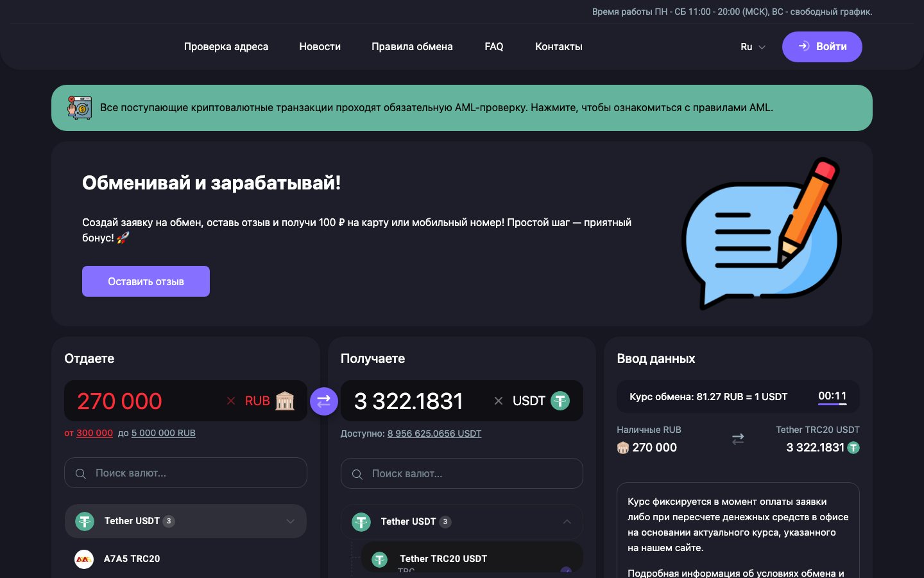Click the chat bubble with pencil illustration
924x578 pixels.
(762, 234)
